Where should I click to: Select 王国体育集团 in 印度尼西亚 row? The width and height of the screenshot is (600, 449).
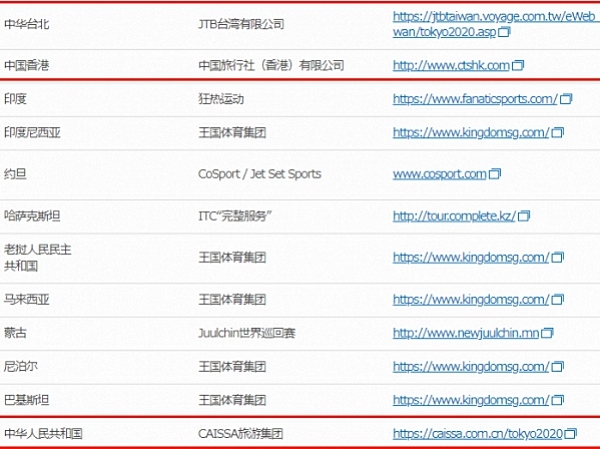(232, 133)
